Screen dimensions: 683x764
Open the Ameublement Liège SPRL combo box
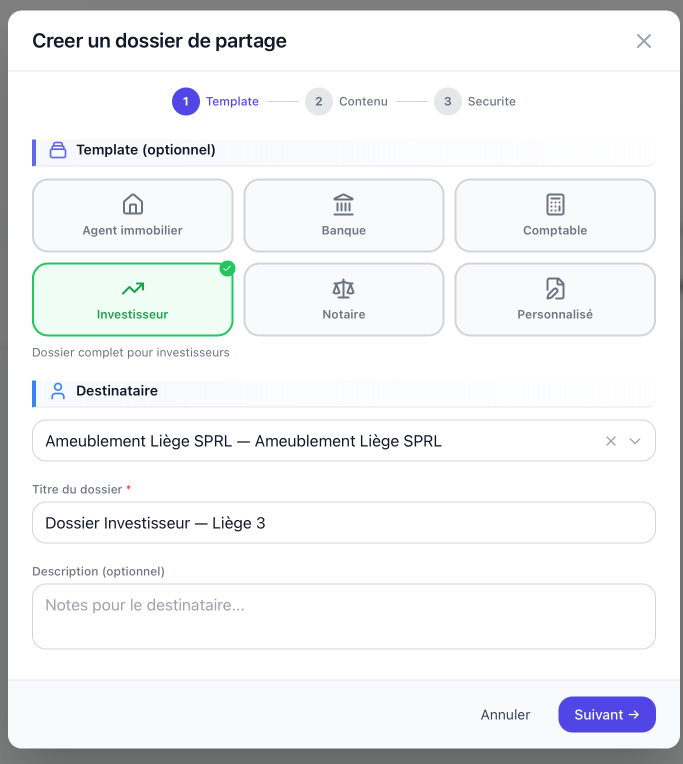pyautogui.click(x=300, y=441)
